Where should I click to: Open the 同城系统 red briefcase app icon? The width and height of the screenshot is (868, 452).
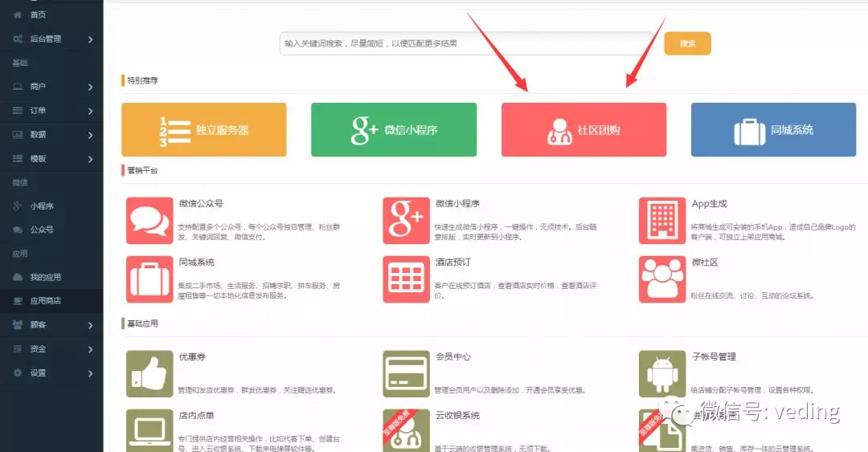149,279
